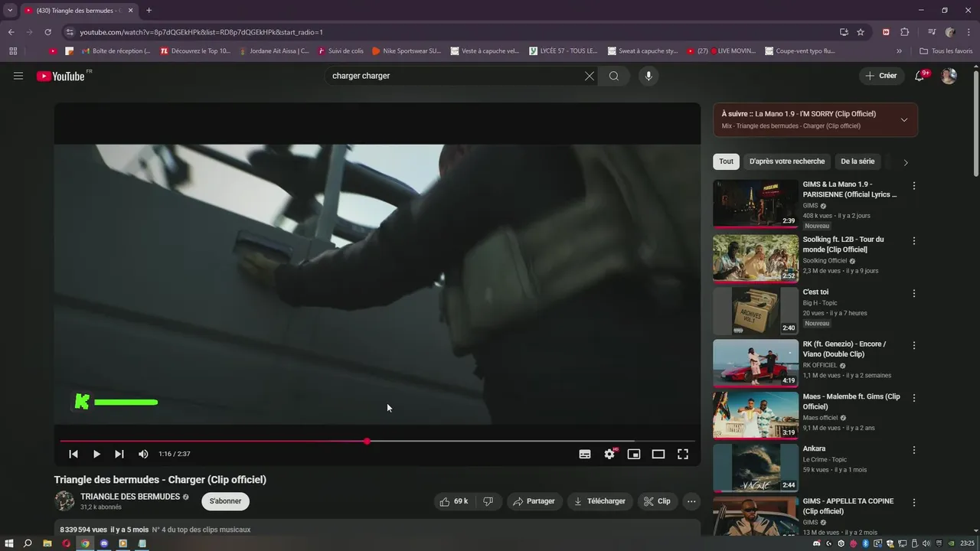Open the tab search dropdown arrow
This screenshot has height=551, width=980.
point(10,11)
